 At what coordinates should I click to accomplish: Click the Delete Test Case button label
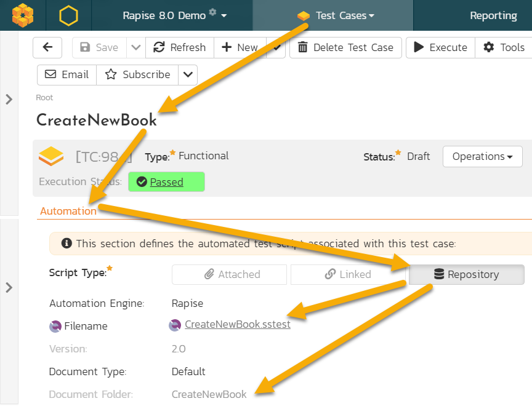point(353,47)
